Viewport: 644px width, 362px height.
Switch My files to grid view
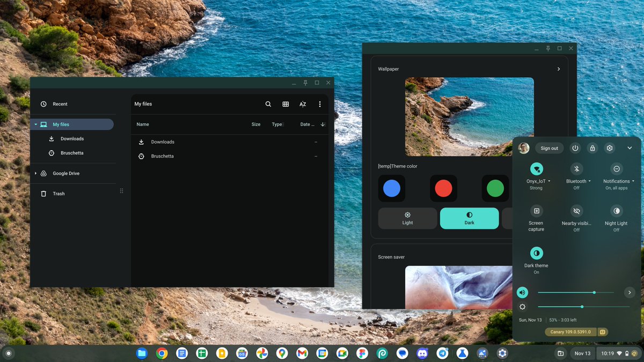[x=285, y=104]
